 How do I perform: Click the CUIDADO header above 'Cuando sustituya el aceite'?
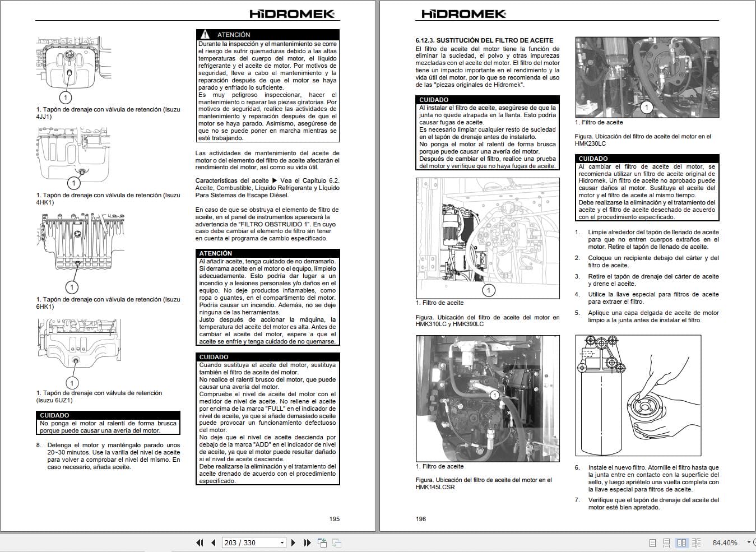tap(267, 357)
